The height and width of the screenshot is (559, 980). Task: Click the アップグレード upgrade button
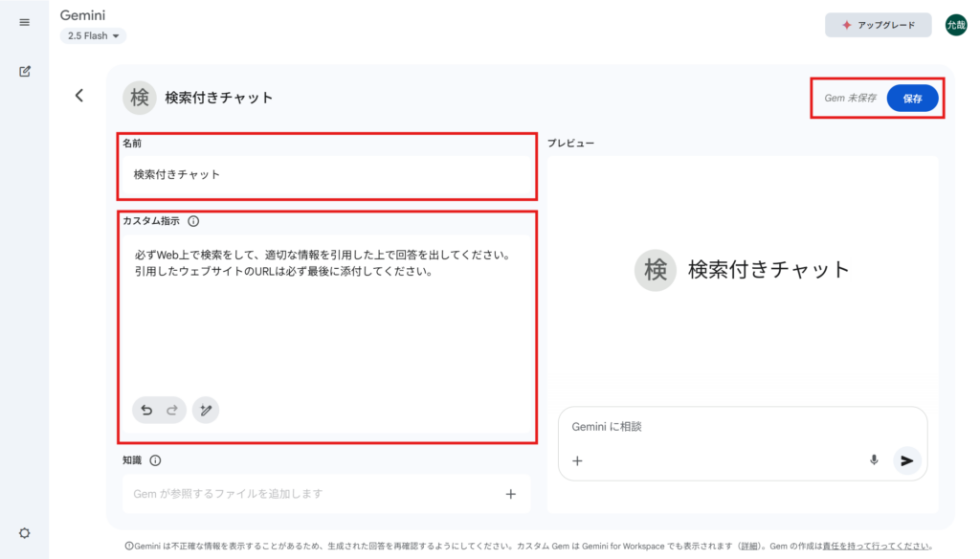[879, 25]
